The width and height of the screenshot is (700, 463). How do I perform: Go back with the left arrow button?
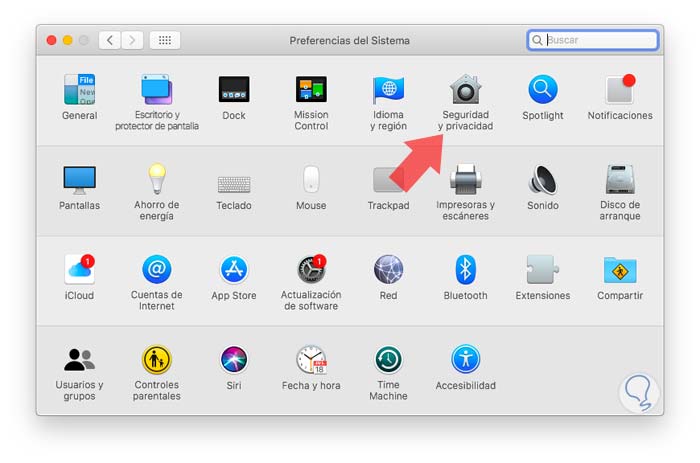[110, 40]
